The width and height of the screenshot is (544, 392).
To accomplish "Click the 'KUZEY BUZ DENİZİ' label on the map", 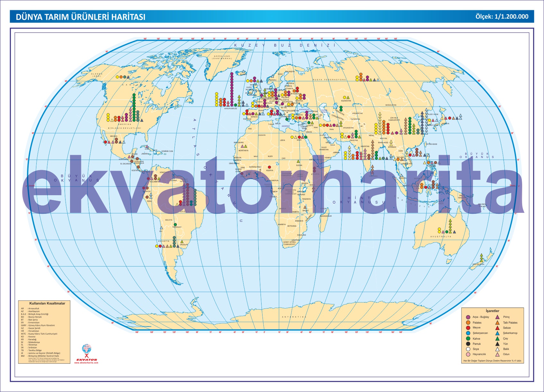I will pyautogui.click(x=285, y=45).
